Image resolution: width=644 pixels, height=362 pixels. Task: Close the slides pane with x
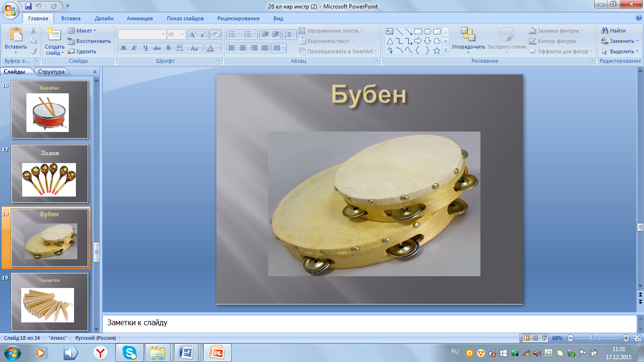tap(95, 72)
